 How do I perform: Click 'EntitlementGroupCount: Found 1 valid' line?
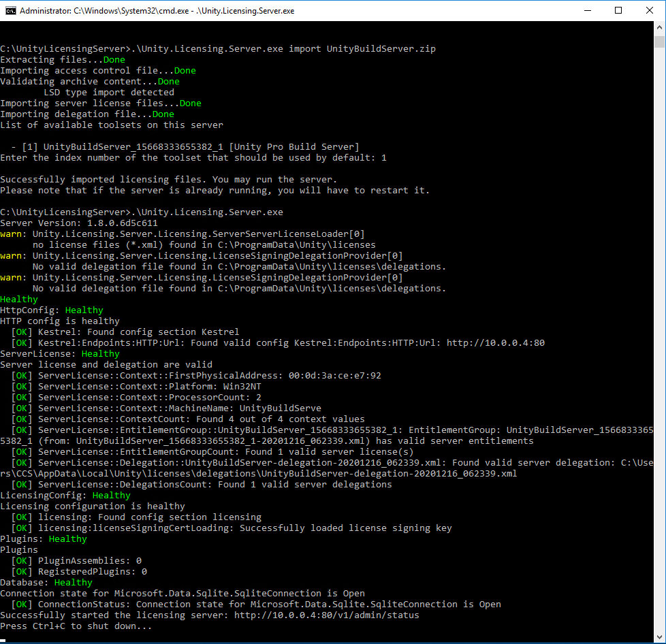coord(212,452)
